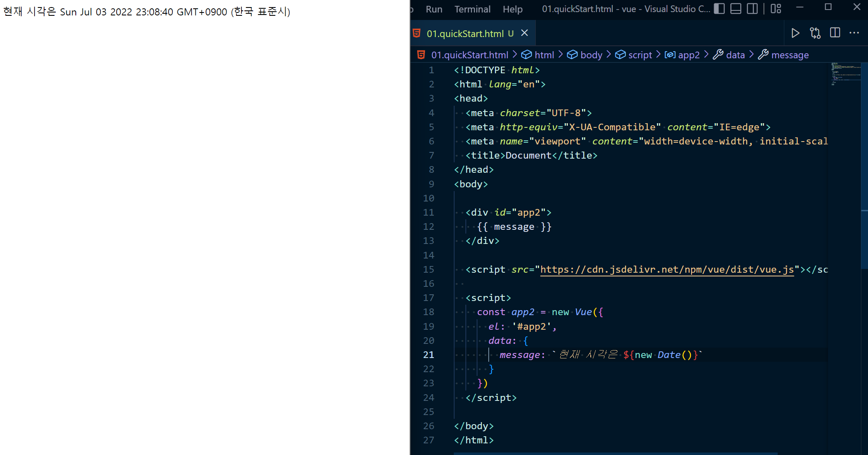Toggle the bottom panel visibility
Image resolution: width=868 pixels, height=455 pixels.
736,9
